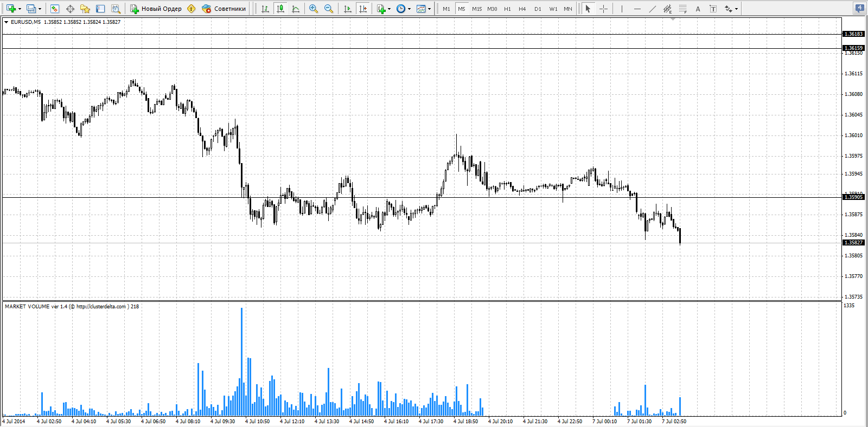Viewport: 868px width, 427px height.
Task: Open the Market Watch window icon
Action: coord(54,9)
